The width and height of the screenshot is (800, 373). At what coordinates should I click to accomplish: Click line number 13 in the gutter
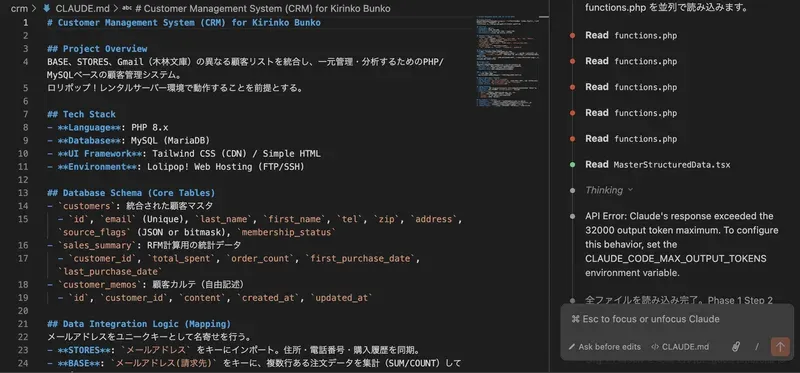tap(23, 193)
